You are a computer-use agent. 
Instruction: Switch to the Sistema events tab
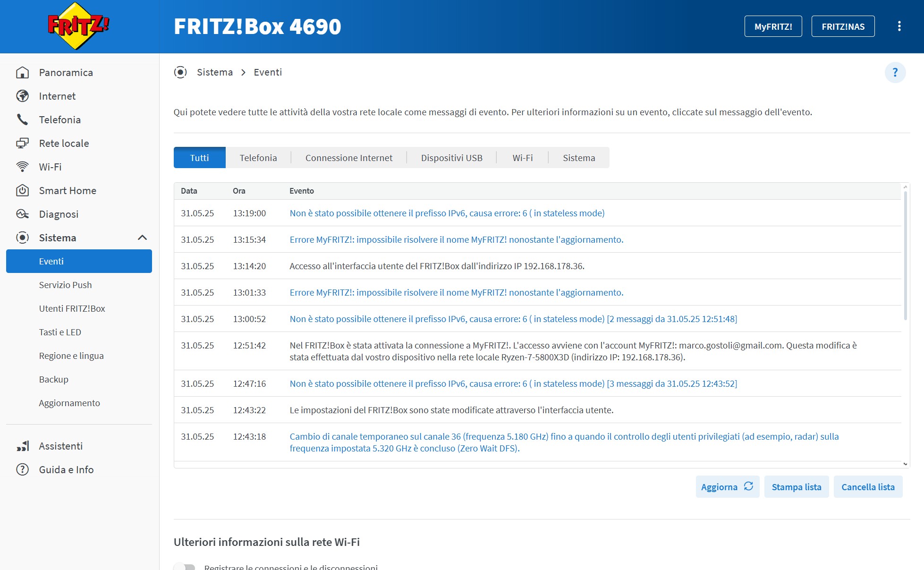[x=579, y=158]
